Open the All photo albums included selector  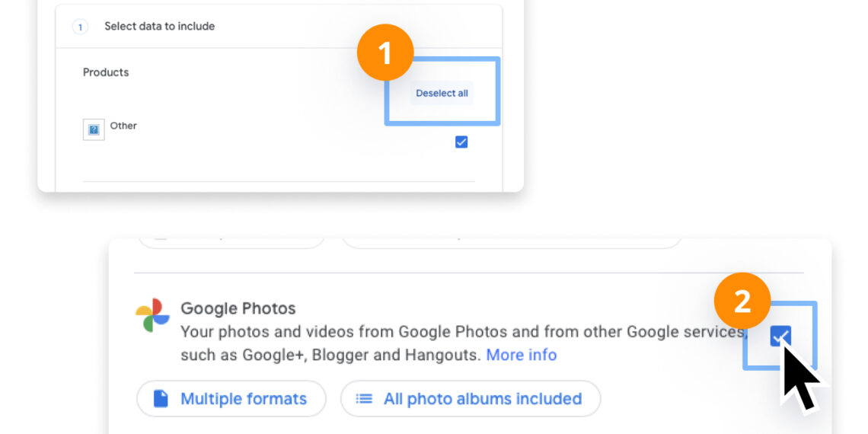click(471, 399)
